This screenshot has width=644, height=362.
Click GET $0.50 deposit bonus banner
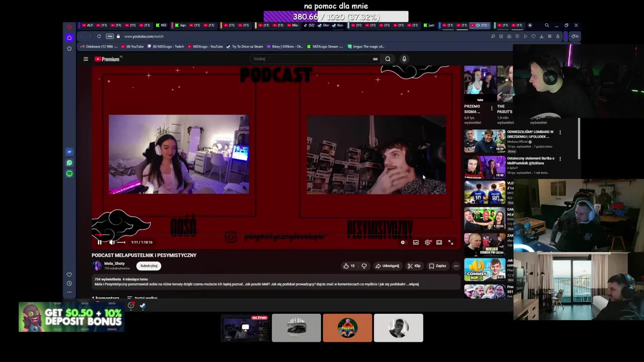click(71, 317)
